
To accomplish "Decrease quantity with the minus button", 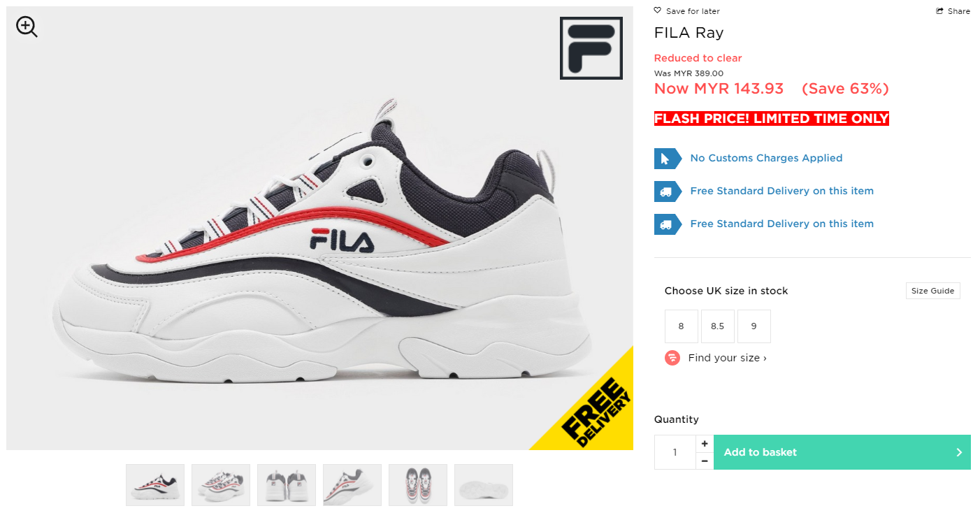I will [x=705, y=461].
